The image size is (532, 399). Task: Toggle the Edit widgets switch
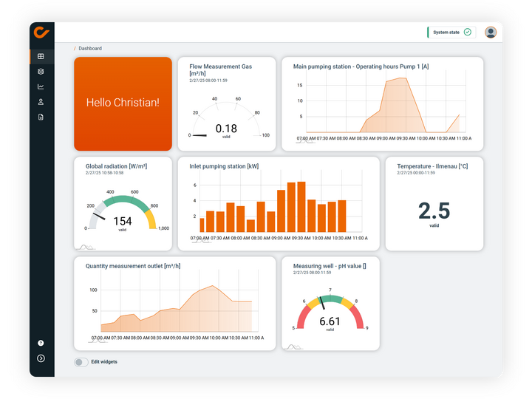[x=81, y=362]
